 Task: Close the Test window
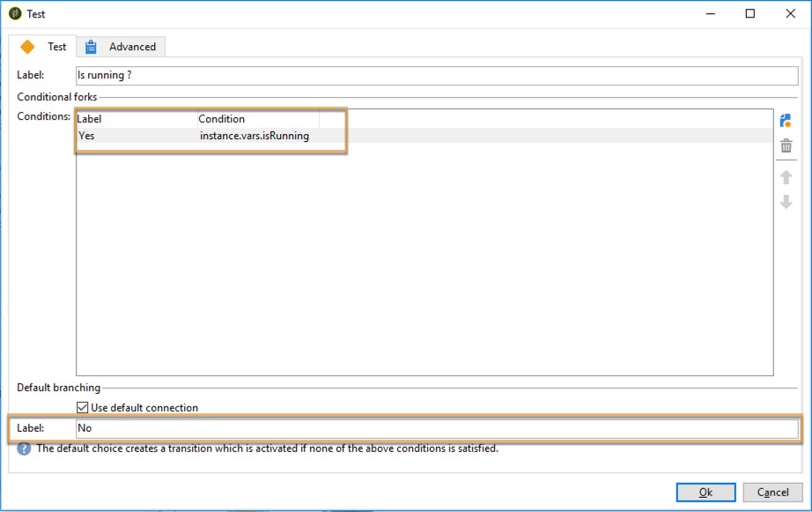[x=790, y=14]
